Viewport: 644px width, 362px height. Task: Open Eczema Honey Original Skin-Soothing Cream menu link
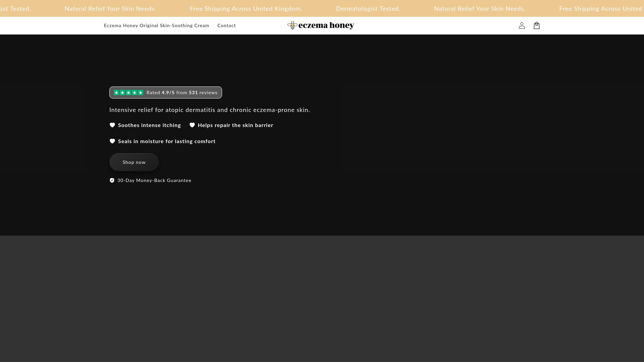coord(157,25)
